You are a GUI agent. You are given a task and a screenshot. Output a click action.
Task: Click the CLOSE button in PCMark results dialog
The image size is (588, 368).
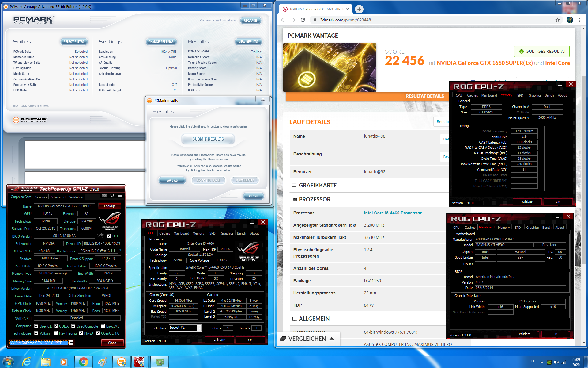click(x=254, y=196)
